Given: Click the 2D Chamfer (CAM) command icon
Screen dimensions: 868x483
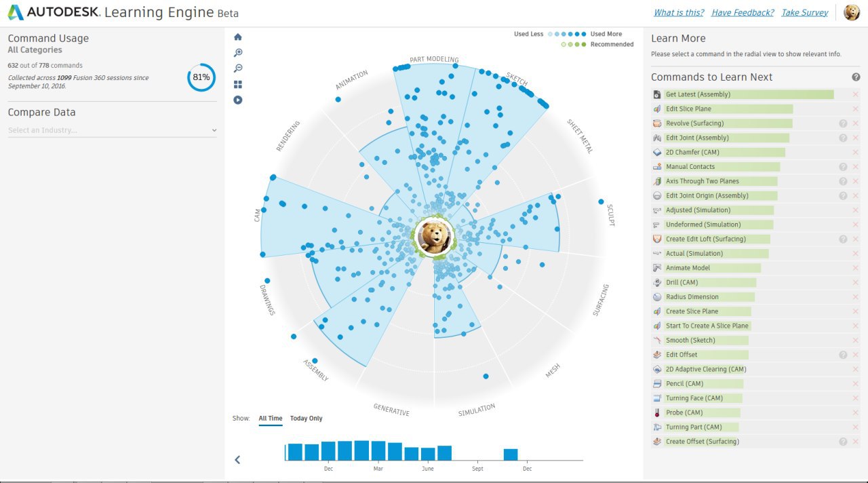Looking at the screenshot, I should click(656, 152).
